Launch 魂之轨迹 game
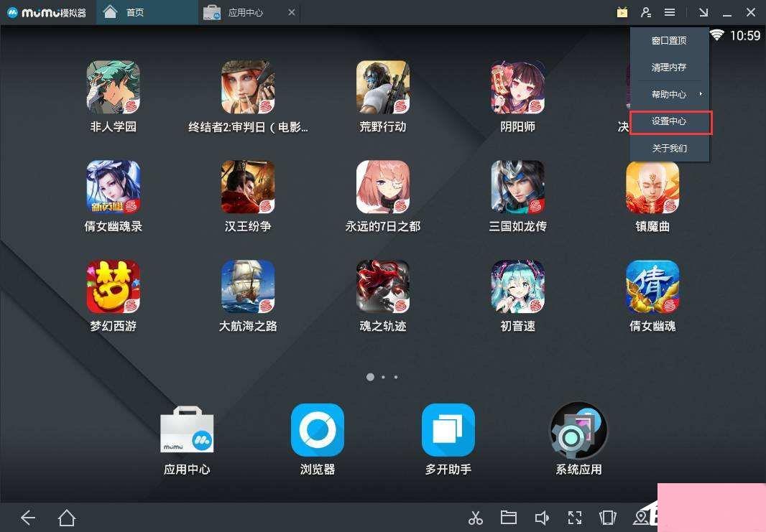The width and height of the screenshot is (766, 532). [383, 286]
